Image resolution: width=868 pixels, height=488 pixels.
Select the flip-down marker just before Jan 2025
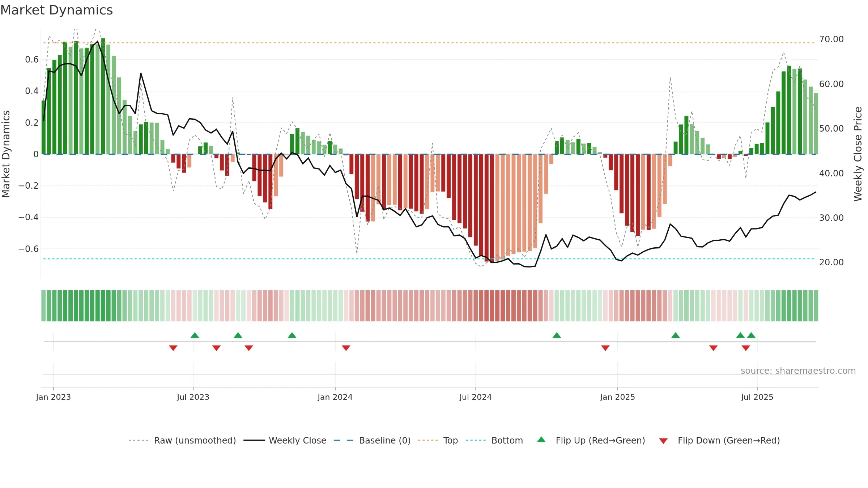click(605, 348)
